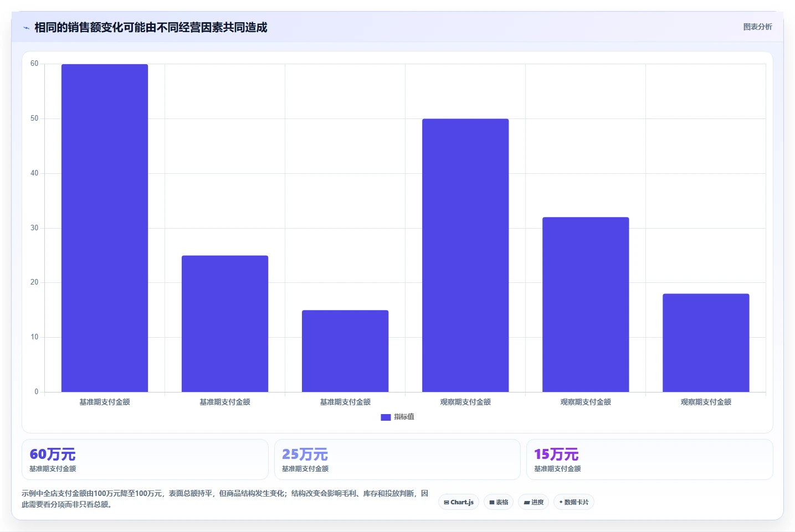795x532 pixels.
Task: Click y-axis tick label 60
Action: 34,64
